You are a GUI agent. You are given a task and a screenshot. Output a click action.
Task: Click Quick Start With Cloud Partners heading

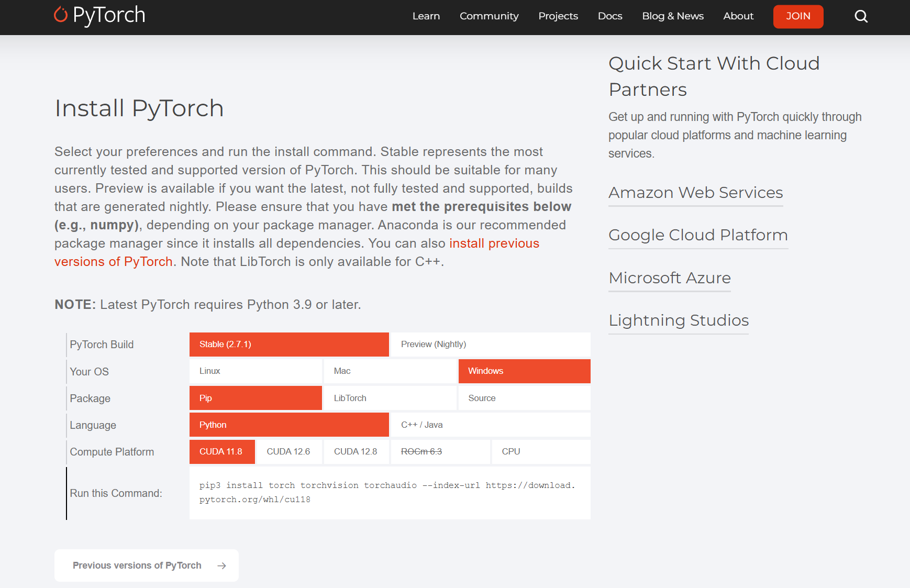tap(714, 76)
